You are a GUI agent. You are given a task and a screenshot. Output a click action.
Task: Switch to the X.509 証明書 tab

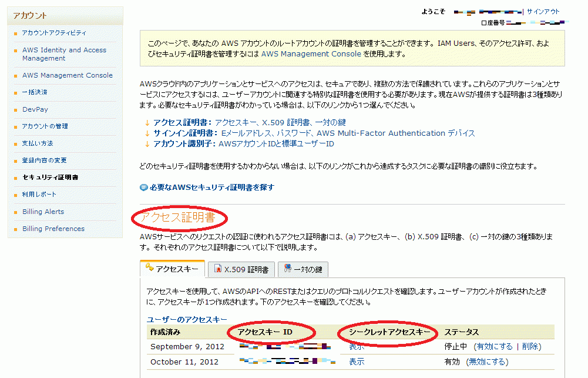(x=241, y=269)
